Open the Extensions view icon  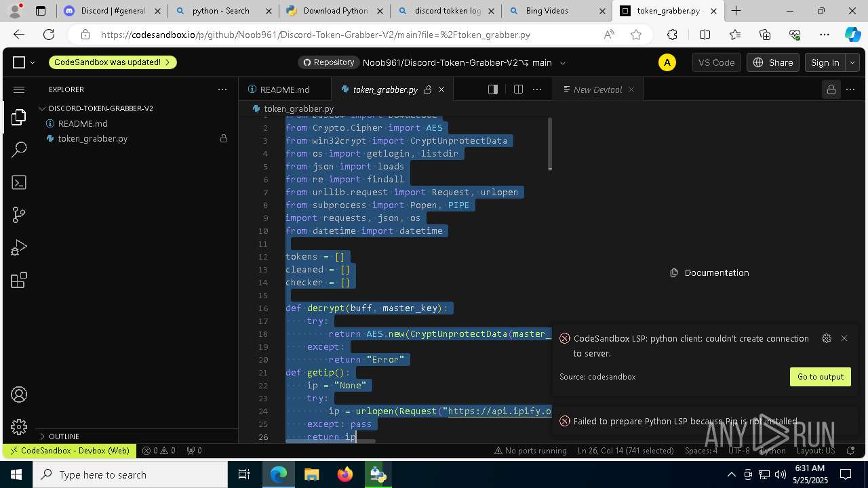(x=19, y=280)
